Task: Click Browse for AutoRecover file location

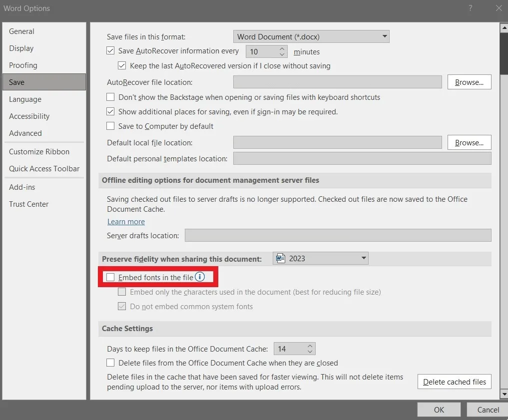Action: click(x=469, y=82)
